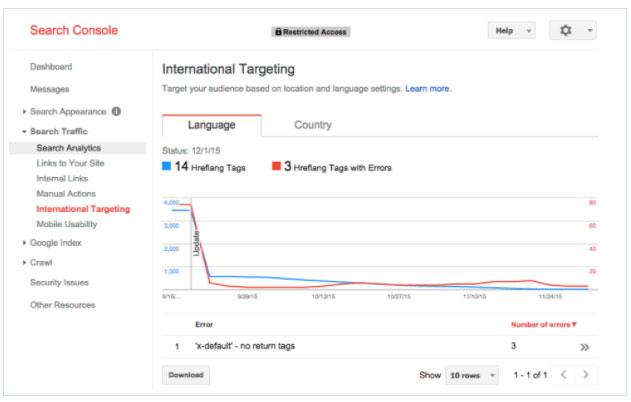Screen dimensions: 631x402
Task: Open the settings gear menu
Action: (572, 31)
